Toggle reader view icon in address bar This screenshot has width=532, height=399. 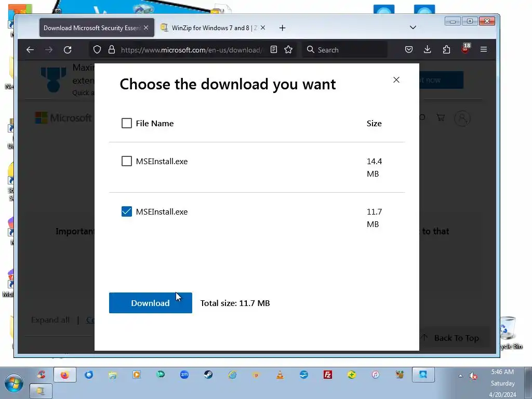click(273, 50)
